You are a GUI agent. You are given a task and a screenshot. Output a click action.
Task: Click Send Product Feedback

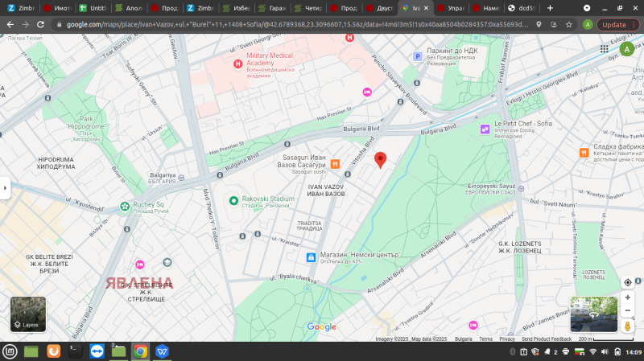(547, 338)
